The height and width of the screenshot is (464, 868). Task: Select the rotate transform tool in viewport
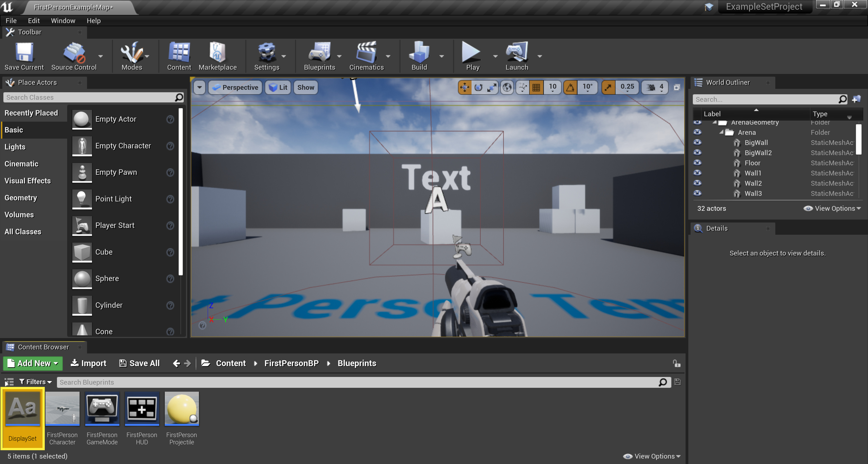478,88
